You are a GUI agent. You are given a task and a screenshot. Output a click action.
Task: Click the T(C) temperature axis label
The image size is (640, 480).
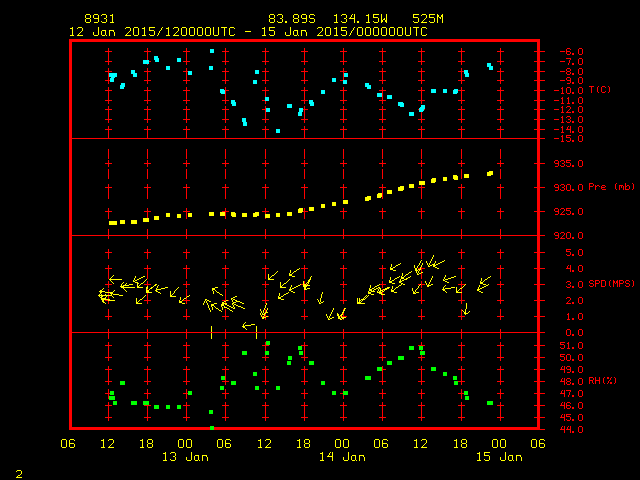click(x=600, y=89)
